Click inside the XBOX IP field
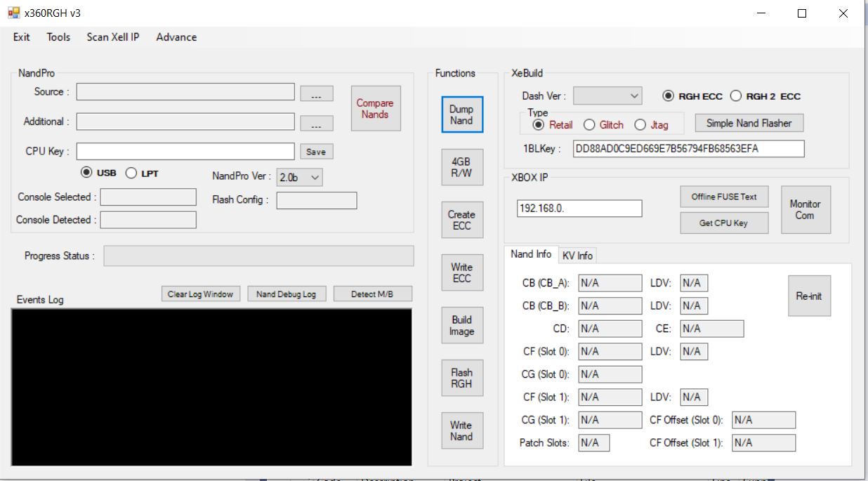868x481 pixels. 578,208
